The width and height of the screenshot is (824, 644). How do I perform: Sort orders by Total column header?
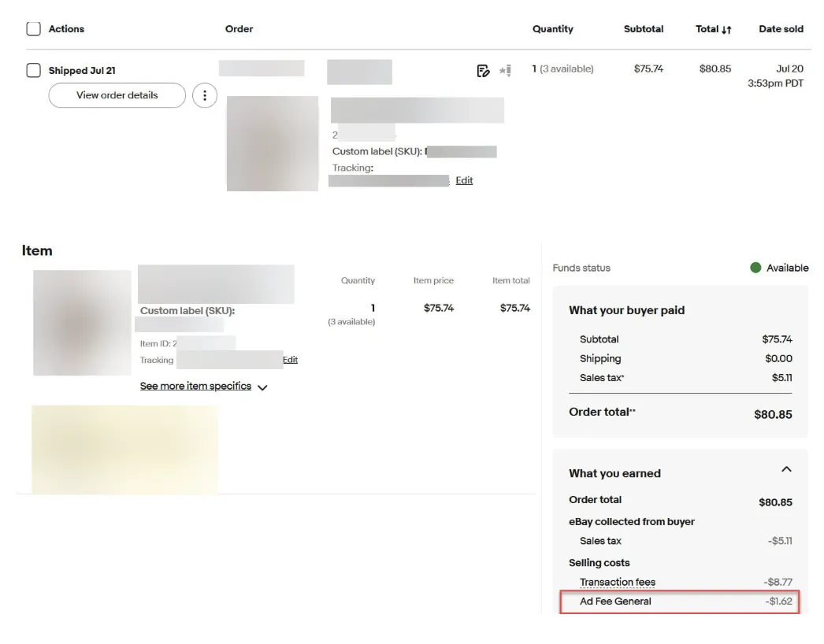click(x=707, y=29)
